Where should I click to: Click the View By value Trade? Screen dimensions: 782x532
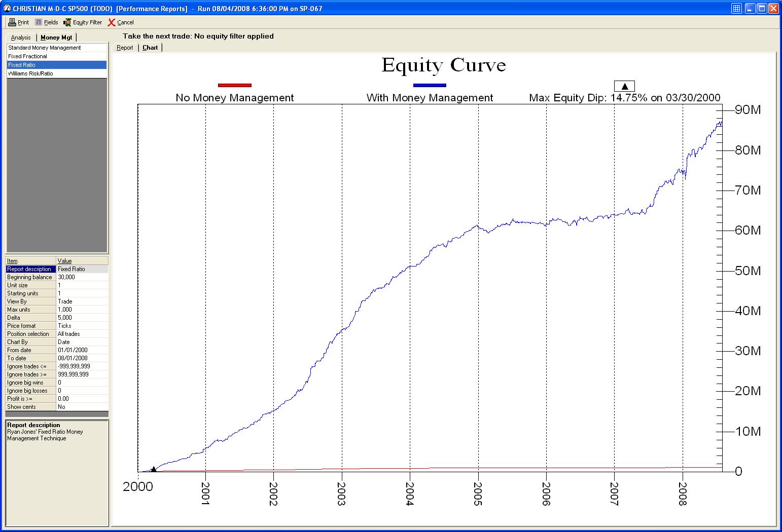point(82,301)
